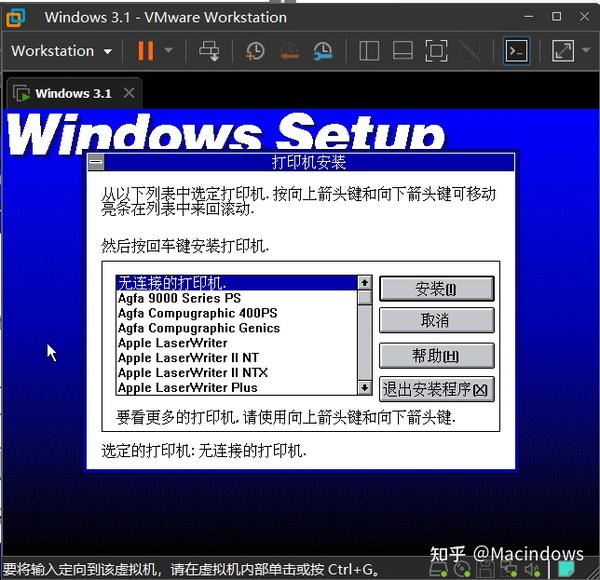Click the 帮助 (Help) button

point(437,355)
